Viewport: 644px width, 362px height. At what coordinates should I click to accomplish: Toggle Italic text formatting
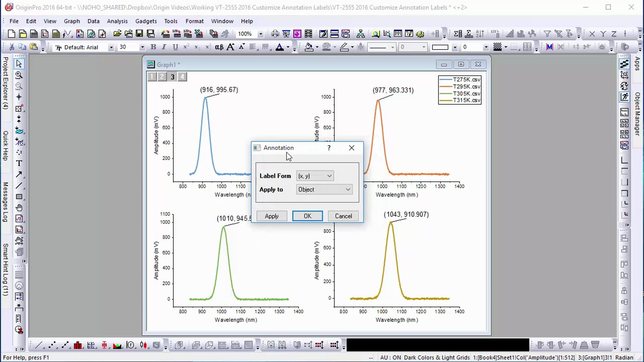coord(164,47)
